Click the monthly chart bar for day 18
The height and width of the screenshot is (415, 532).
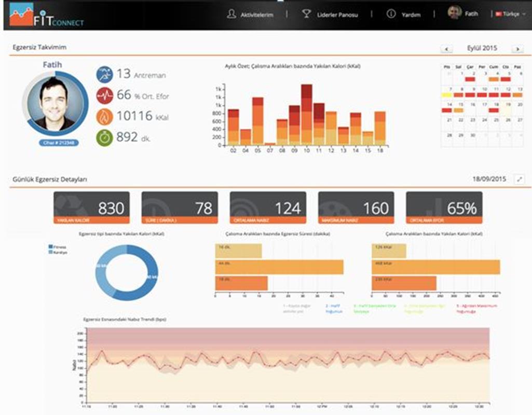pos(380,129)
